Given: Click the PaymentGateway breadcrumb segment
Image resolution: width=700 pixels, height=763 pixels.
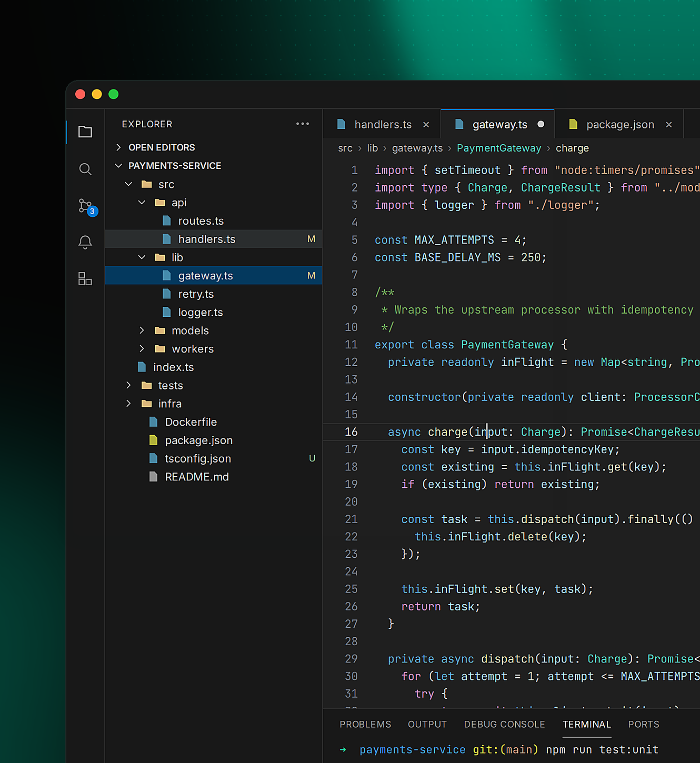Looking at the screenshot, I should (x=499, y=148).
